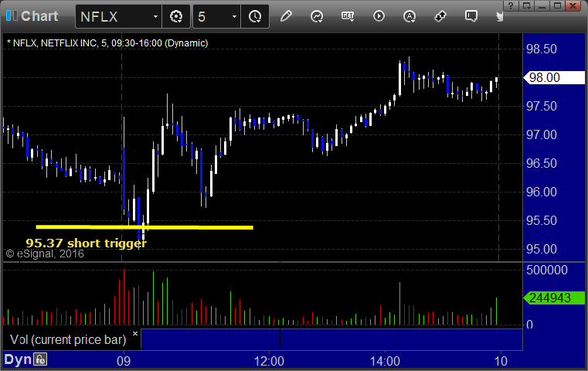This screenshot has width=588, height=371.
Task: Click the 12:00 time axis label
Action: click(269, 361)
